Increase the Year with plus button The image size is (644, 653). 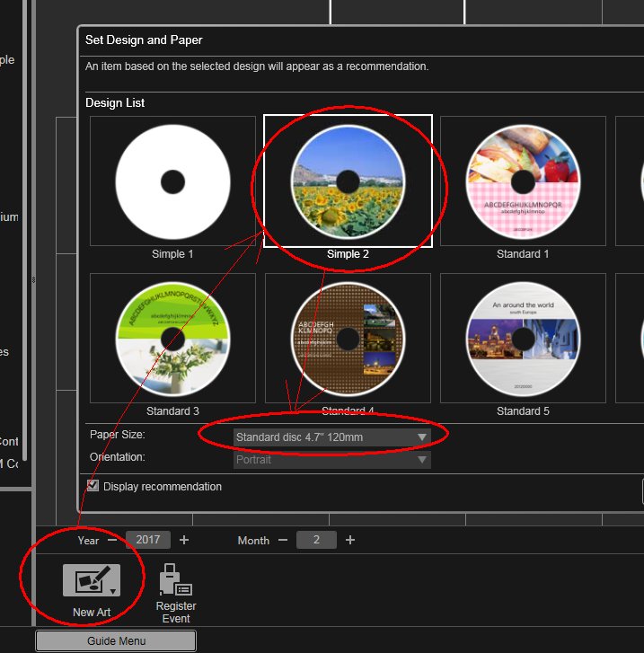tap(184, 540)
